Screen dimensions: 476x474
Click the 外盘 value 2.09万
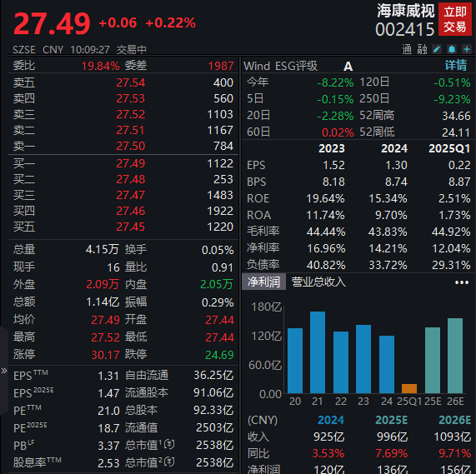pyautogui.click(x=103, y=284)
